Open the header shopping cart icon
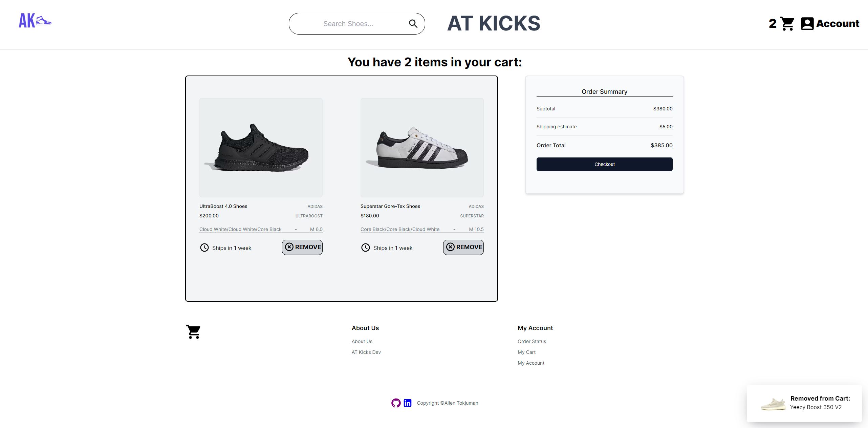868x428 pixels. 787,24
